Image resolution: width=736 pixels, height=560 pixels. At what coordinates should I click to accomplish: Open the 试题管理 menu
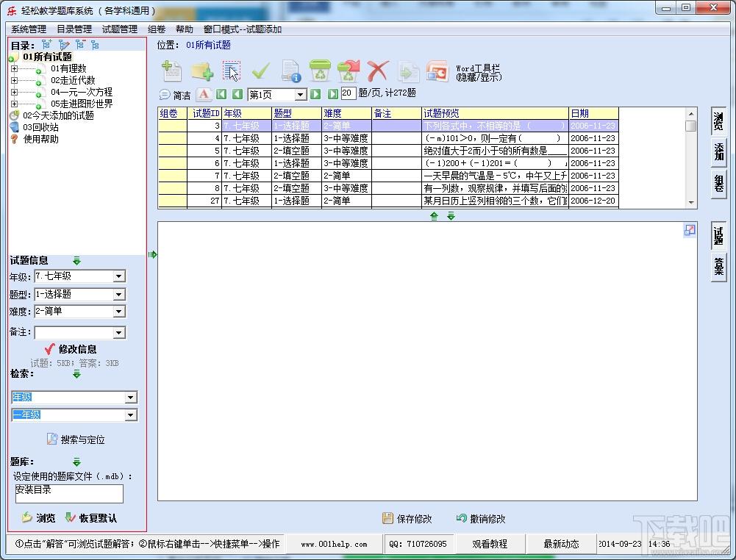tap(120, 29)
